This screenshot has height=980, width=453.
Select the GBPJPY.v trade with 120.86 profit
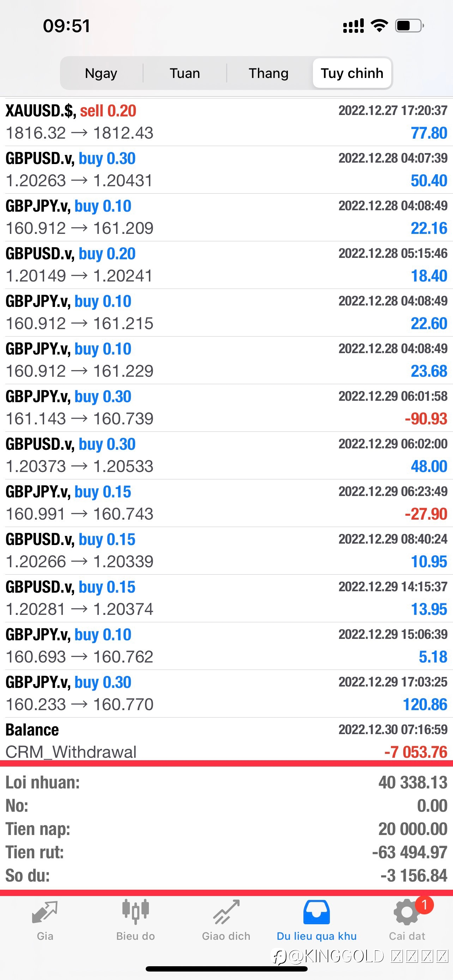(x=226, y=694)
